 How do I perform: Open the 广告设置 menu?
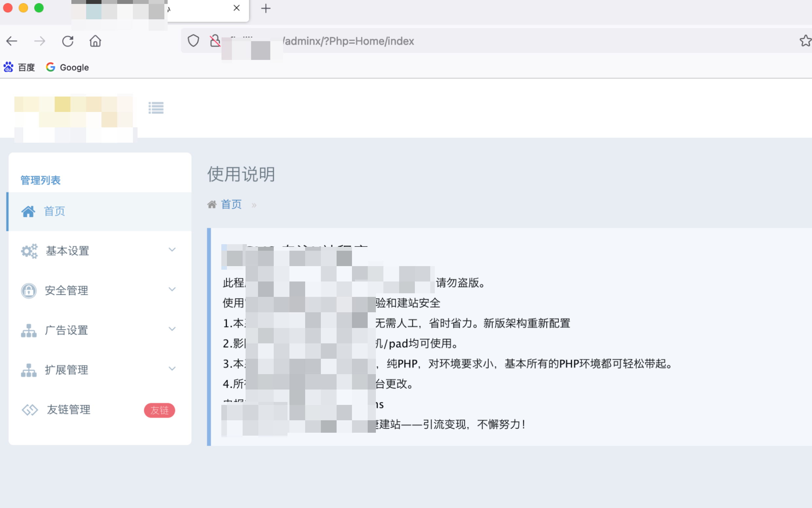coord(100,330)
